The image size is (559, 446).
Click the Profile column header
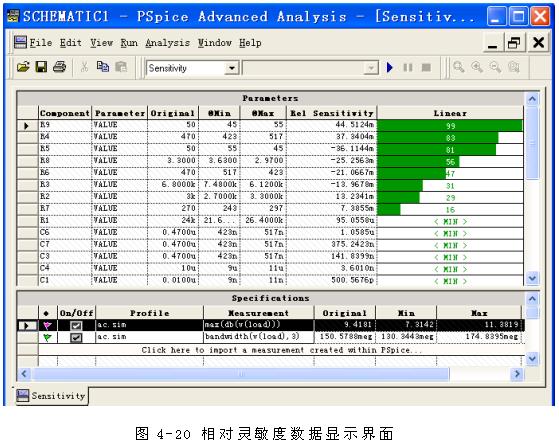149,313
